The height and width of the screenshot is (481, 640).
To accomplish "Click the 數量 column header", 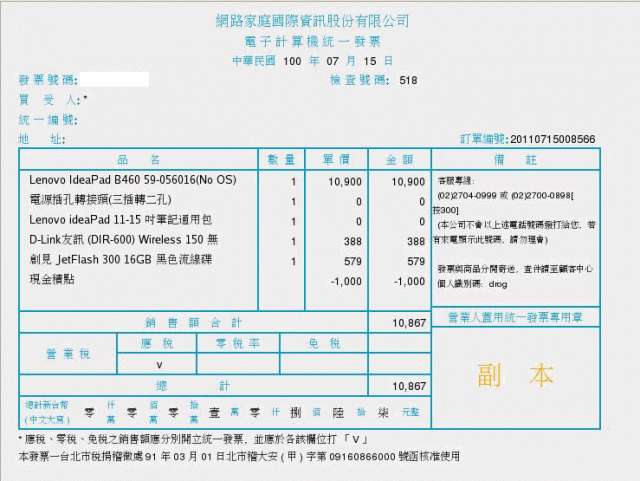I will coord(281,160).
